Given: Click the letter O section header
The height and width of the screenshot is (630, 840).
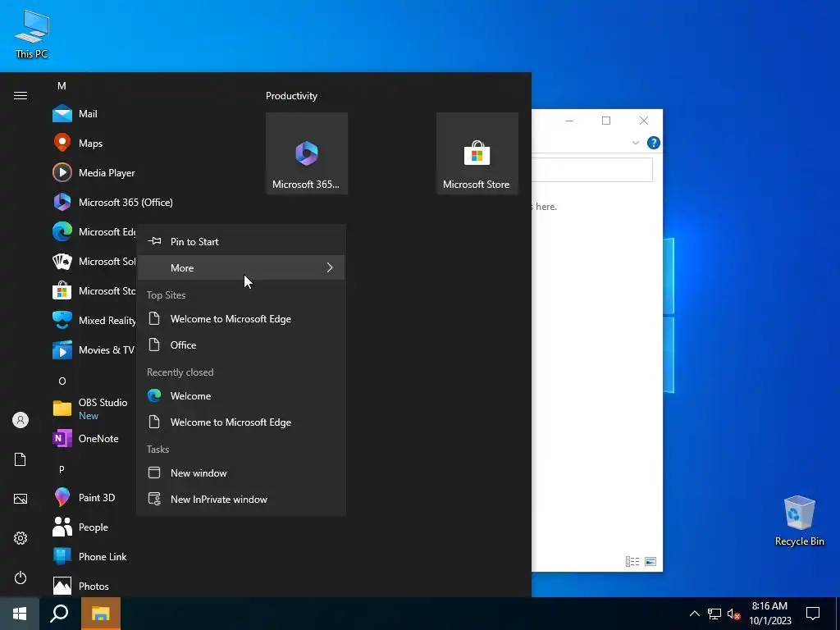Looking at the screenshot, I should click(62, 381).
